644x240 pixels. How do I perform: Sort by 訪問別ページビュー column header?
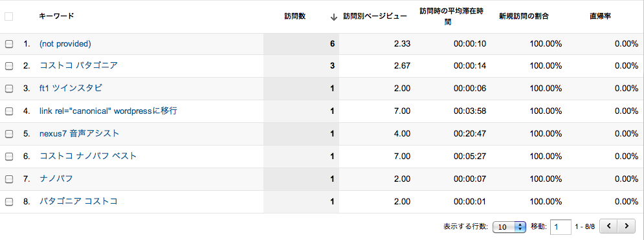tap(375, 16)
